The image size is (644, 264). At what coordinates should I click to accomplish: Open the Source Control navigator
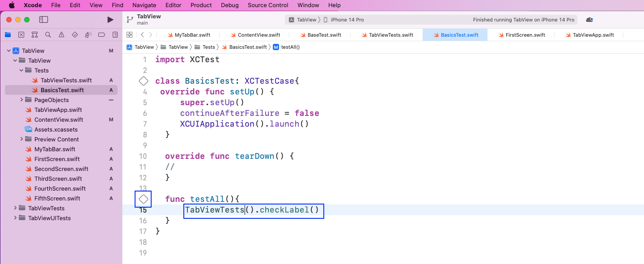pos(21,35)
